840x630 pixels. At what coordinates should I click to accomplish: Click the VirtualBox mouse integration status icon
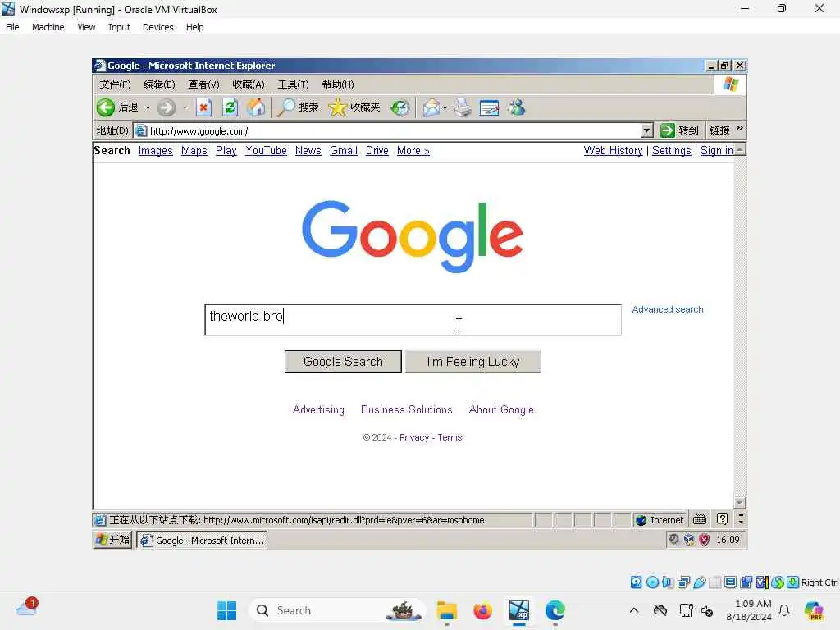[x=778, y=582]
